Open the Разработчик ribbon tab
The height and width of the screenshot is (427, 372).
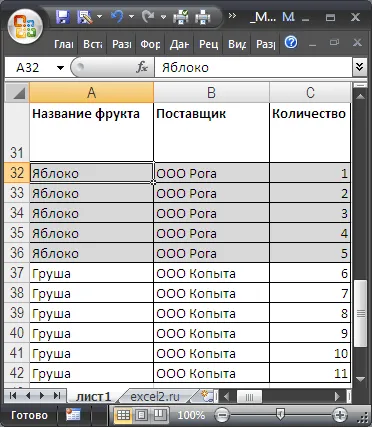(266, 44)
